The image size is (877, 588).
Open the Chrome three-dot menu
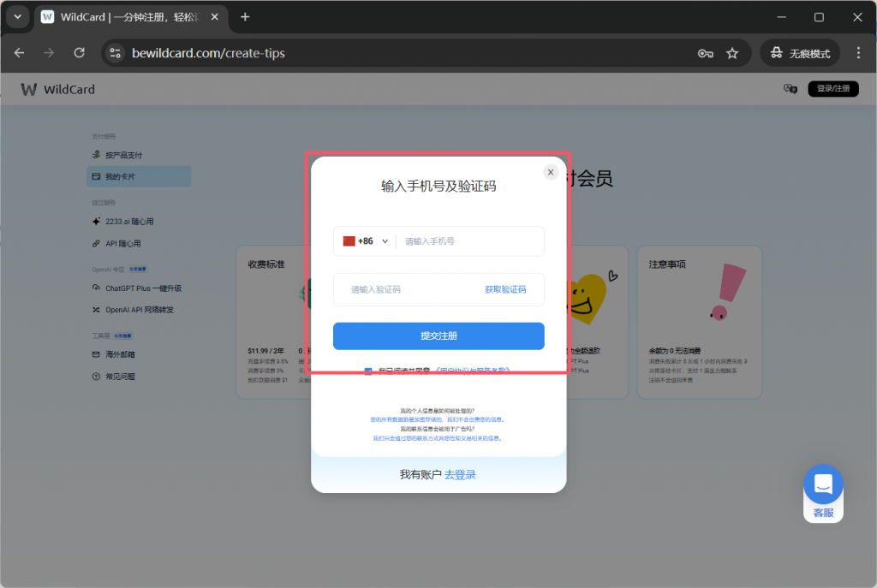pos(858,53)
